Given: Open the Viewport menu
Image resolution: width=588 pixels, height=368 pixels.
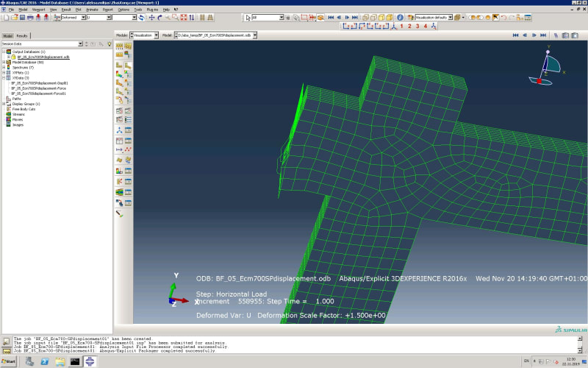Looking at the screenshot, I should click(x=38, y=10).
